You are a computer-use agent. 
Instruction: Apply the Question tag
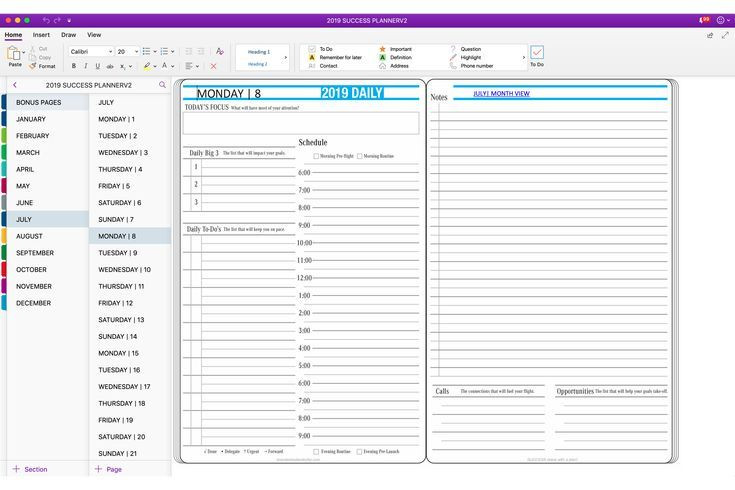(x=465, y=49)
